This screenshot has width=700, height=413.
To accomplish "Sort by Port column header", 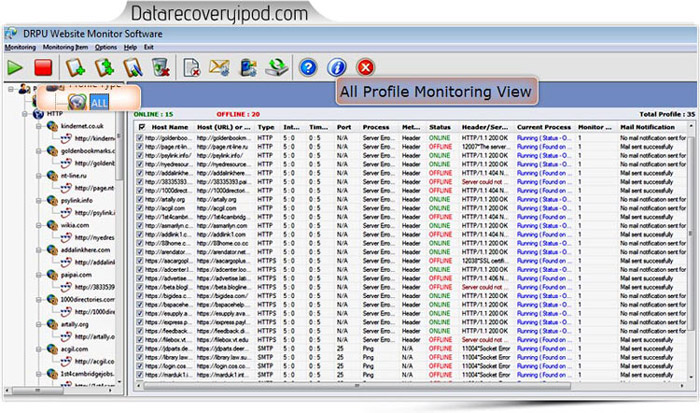I will click(344, 127).
